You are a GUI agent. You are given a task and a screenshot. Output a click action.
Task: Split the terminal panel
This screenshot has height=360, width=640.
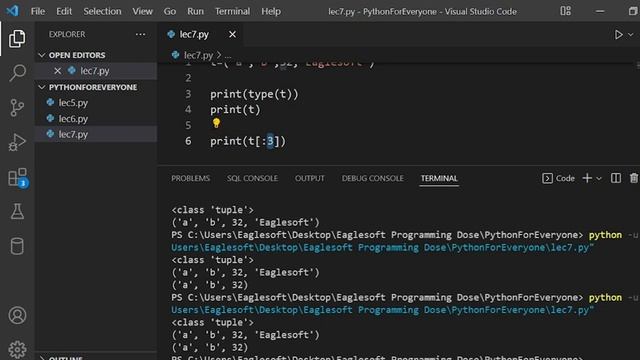616,178
